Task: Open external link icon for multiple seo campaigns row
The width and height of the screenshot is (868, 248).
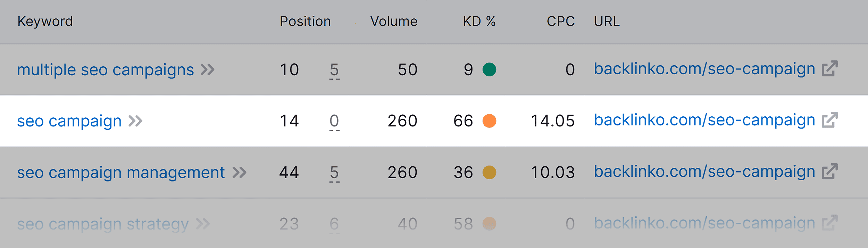Action: 830,68
